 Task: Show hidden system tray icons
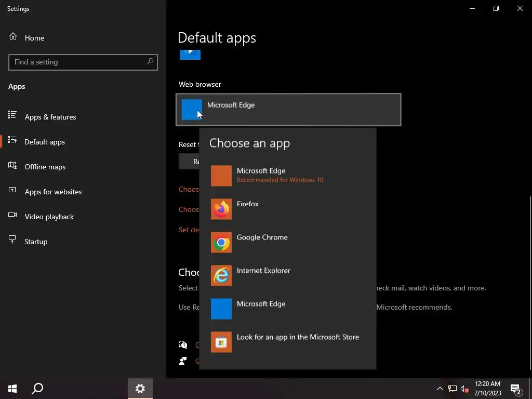[x=440, y=389]
